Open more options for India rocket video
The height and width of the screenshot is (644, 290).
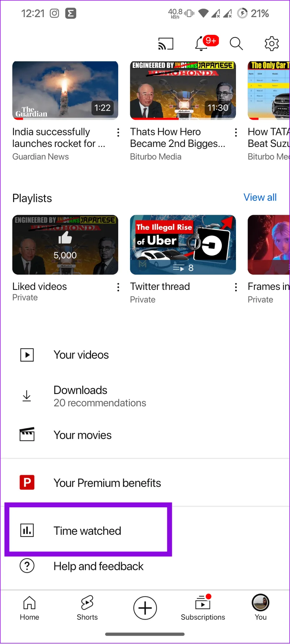pos(118,132)
